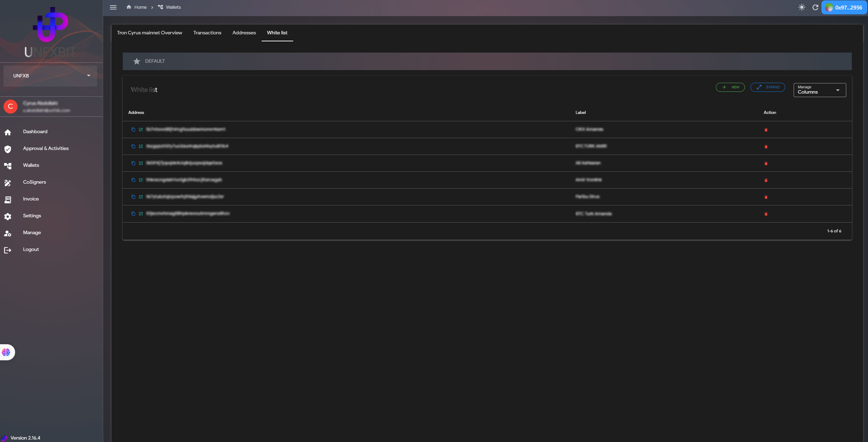The width and height of the screenshot is (868, 442).
Task: Delete the last whitelist entry
Action: [766, 214]
